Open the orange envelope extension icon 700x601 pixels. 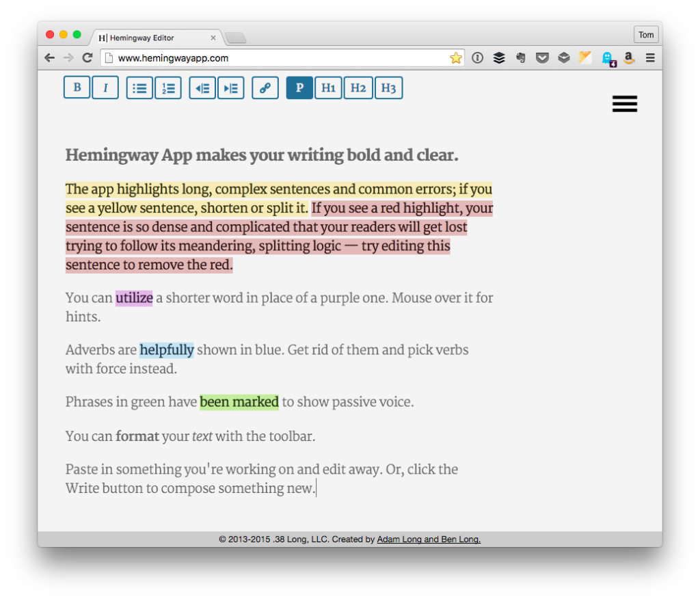click(585, 57)
